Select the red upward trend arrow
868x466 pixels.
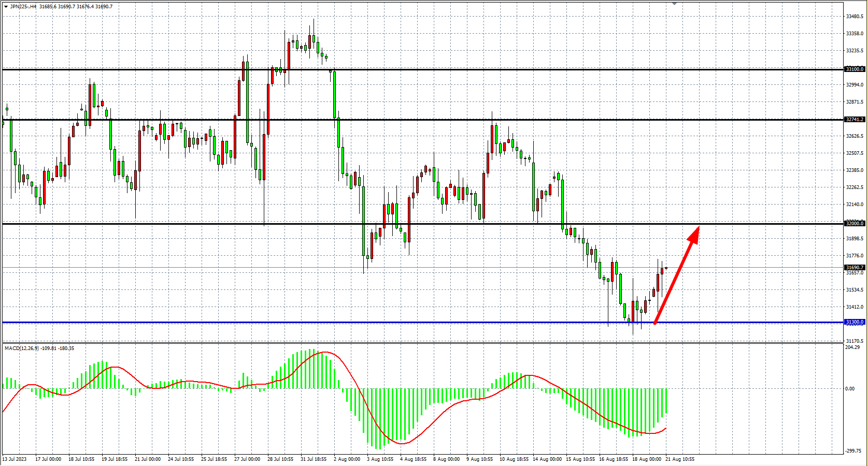point(677,274)
